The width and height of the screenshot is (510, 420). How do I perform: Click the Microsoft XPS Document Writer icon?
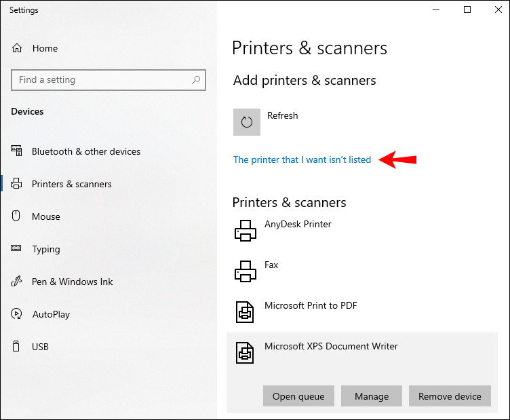point(245,353)
